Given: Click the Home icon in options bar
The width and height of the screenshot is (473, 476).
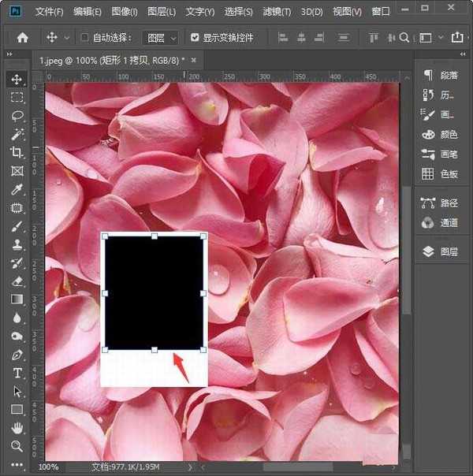Looking at the screenshot, I should [23, 37].
